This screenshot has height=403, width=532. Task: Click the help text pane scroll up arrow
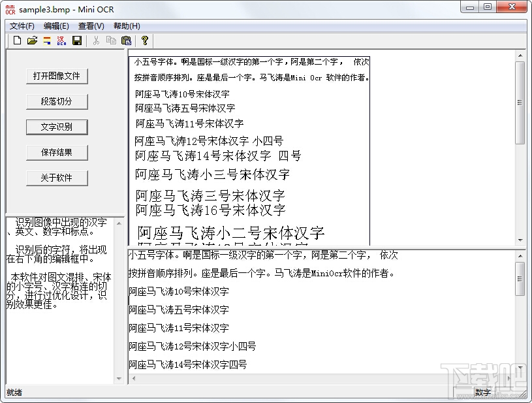119,223
